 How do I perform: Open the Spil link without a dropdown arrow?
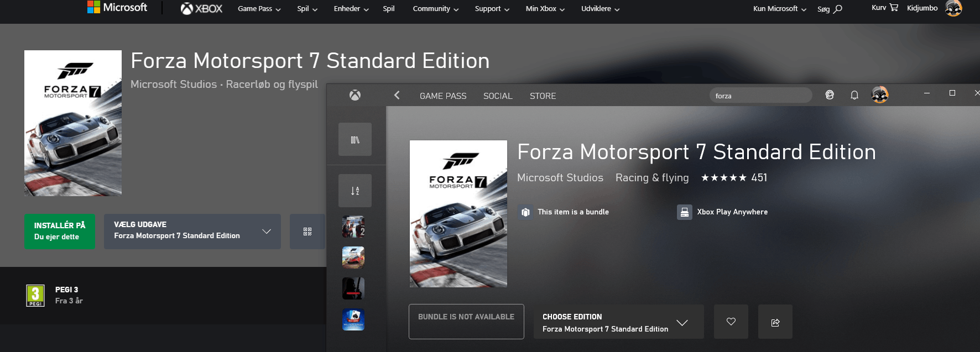(389, 9)
